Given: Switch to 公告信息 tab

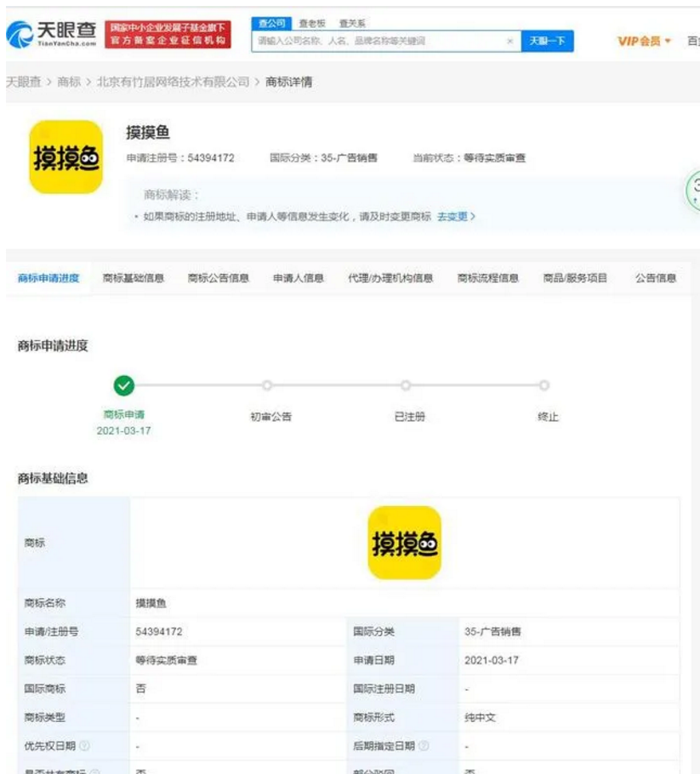Looking at the screenshot, I should (x=656, y=278).
